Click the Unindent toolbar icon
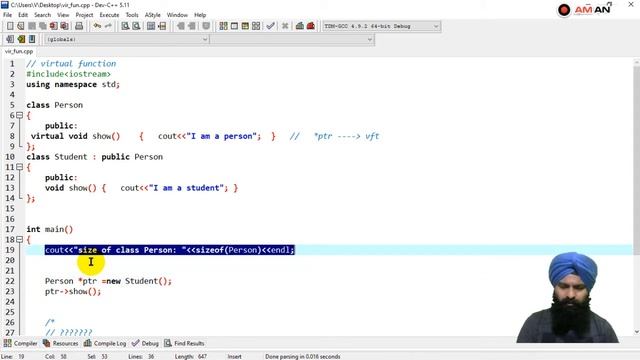The image size is (640, 360). pyautogui.click(x=191, y=26)
